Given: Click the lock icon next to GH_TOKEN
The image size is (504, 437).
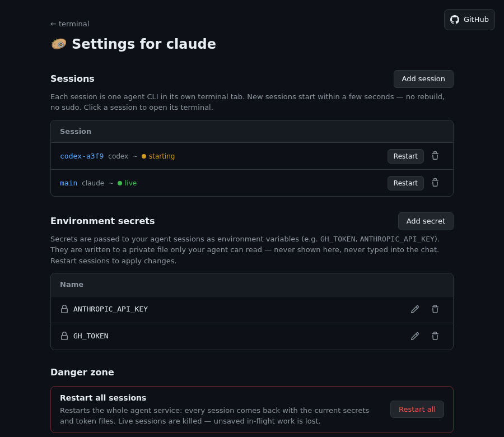Looking at the screenshot, I should pyautogui.click(x=64, y=336).
